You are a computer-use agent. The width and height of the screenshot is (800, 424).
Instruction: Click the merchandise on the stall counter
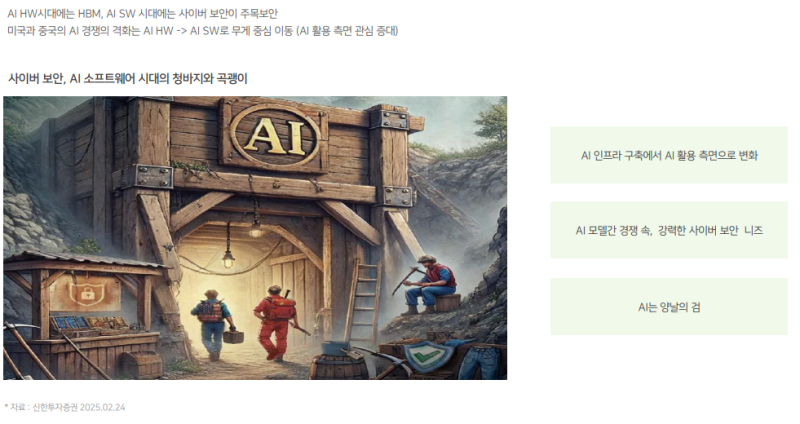click(90, 323)
